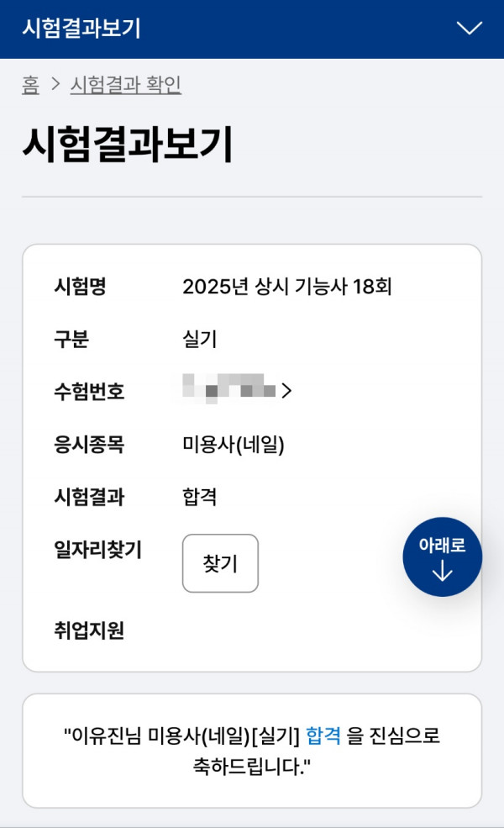Click the down arrow icon inside 아래로
This screenshot has width=504, height=828.
442,572
